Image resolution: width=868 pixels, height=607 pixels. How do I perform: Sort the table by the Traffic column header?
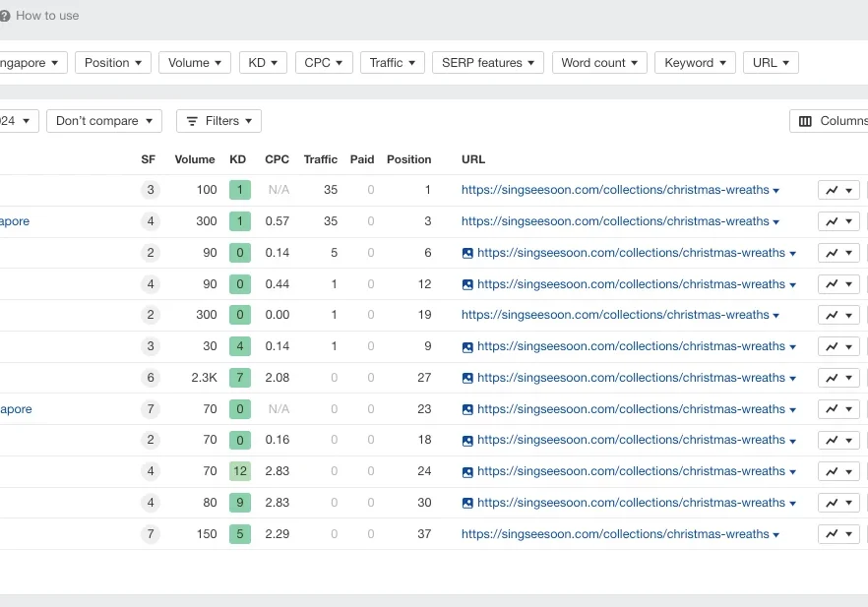pos(320,159)
